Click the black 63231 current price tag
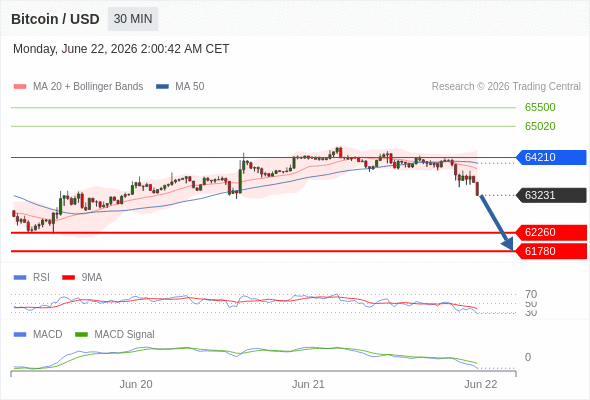 point(550,195)
